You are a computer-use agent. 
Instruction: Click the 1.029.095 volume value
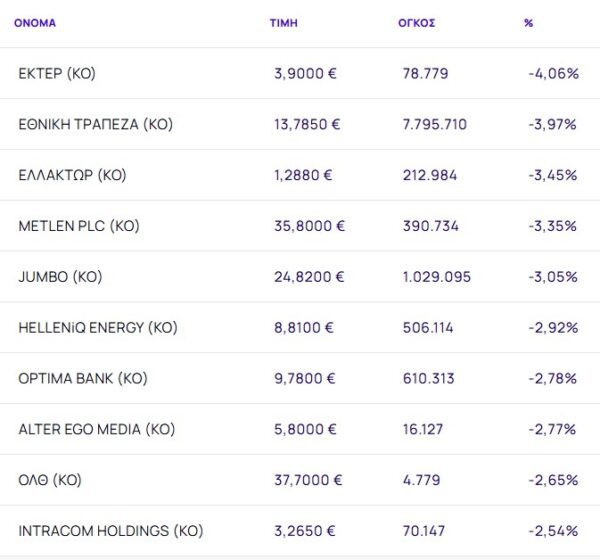click(x=434, y=277)
